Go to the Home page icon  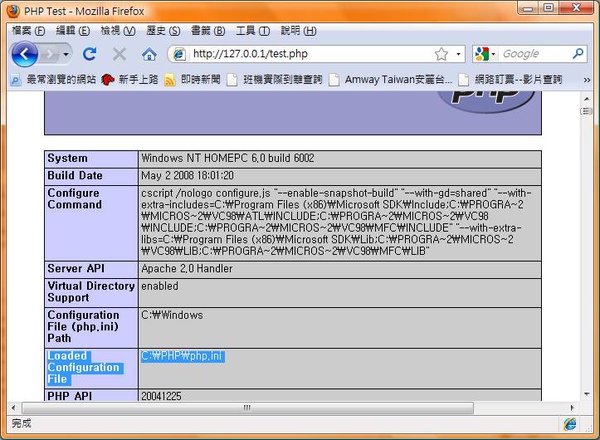tap(149, 54)
